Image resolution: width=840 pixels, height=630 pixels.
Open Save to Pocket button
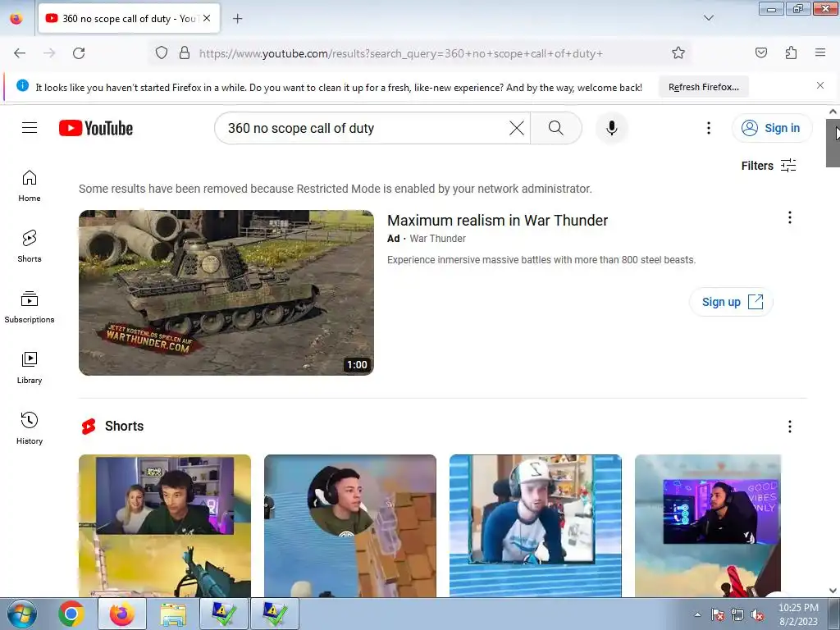pos(760,53)
